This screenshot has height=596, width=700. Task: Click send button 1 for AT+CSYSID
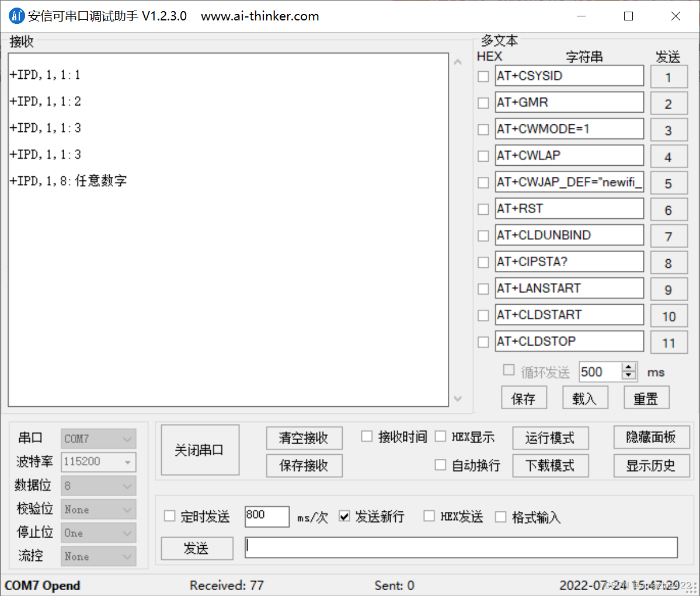(668, 77)
